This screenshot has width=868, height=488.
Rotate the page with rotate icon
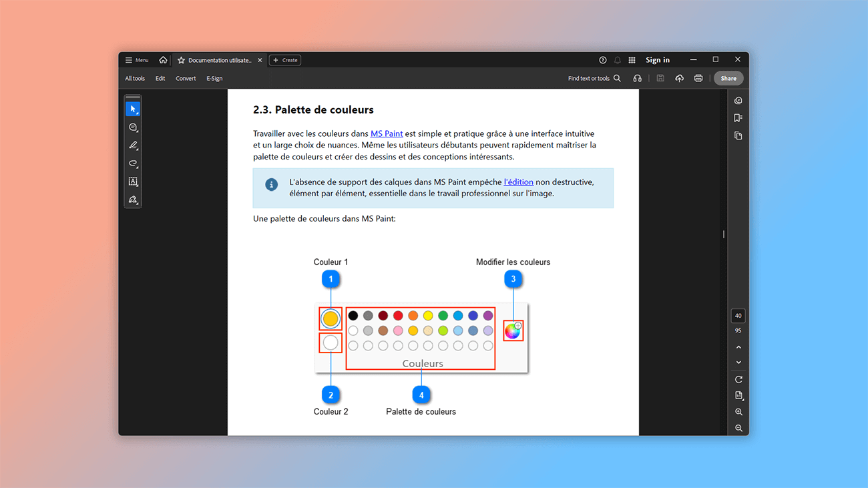coord(738,379)
